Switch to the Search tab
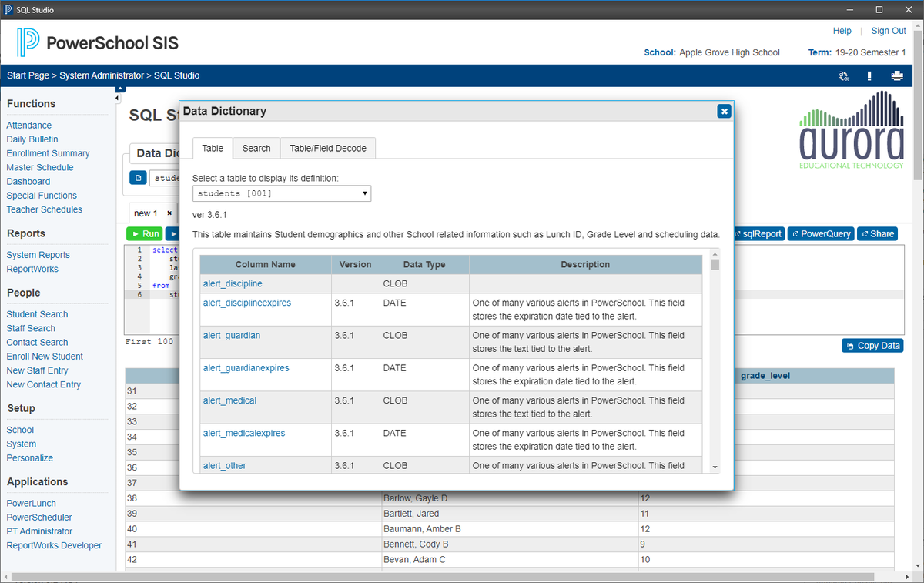 click(x=256, y=148)
